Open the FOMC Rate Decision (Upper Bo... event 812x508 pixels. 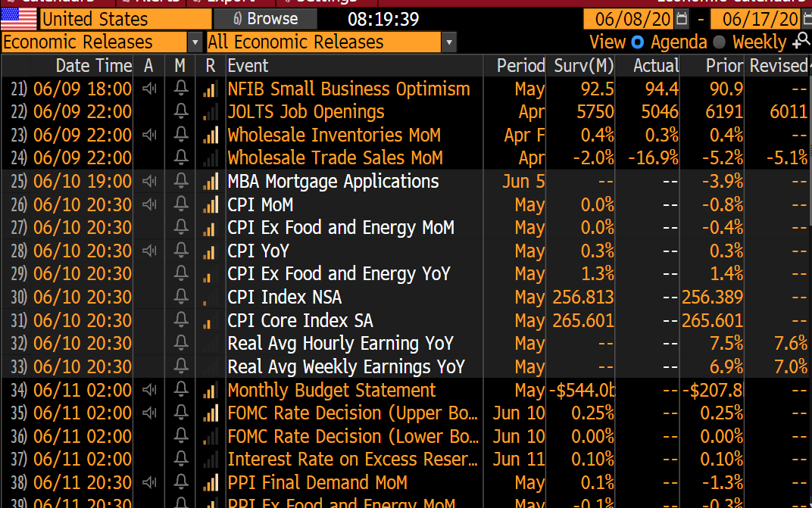pyautogui.click(x=353, y=413)
